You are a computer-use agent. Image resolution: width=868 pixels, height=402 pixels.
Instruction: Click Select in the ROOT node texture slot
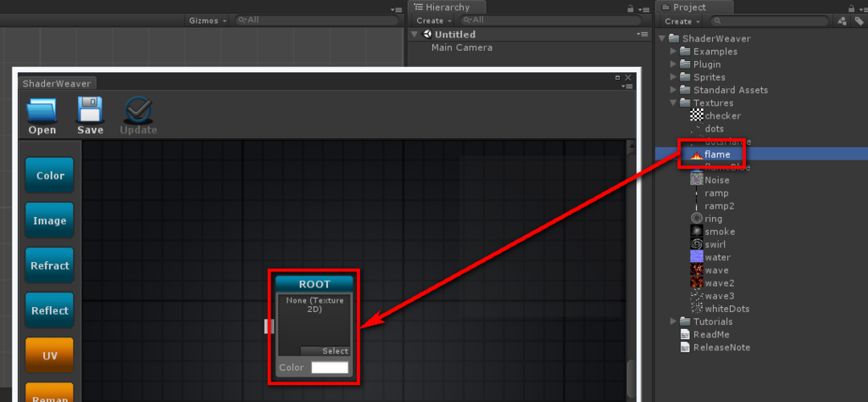click(x=325, y=351)
